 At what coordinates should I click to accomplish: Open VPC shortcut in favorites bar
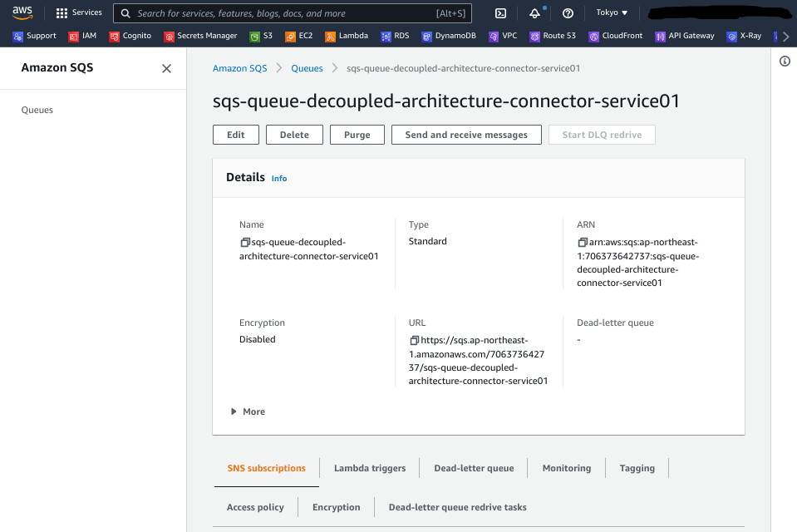click(x=503, y=36)
